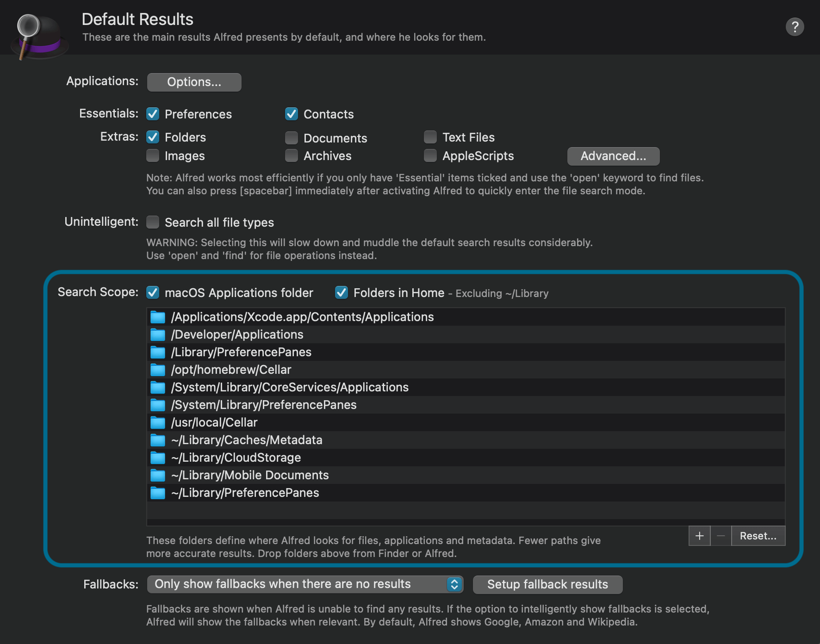This screenshot has width=820, height=644.
Task: Toggle macOS Applications folder checkbox
Action: point(153,292)
